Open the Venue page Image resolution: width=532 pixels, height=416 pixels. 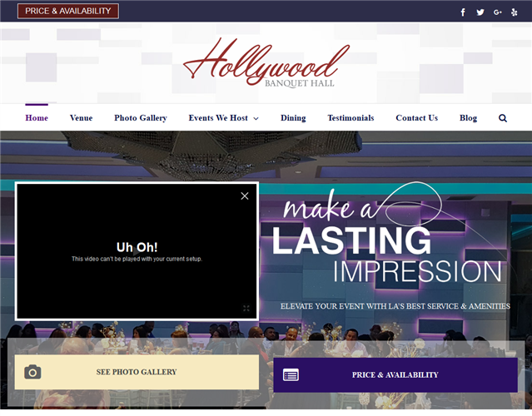click(x=81, y=118)
